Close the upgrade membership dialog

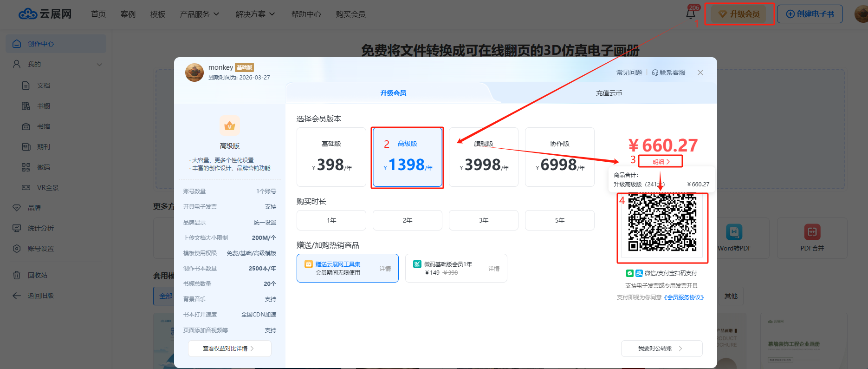700,72
